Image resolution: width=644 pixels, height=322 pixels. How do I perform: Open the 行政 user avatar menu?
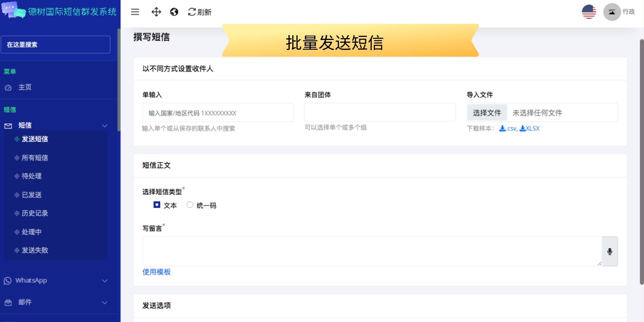pos(612,12)
